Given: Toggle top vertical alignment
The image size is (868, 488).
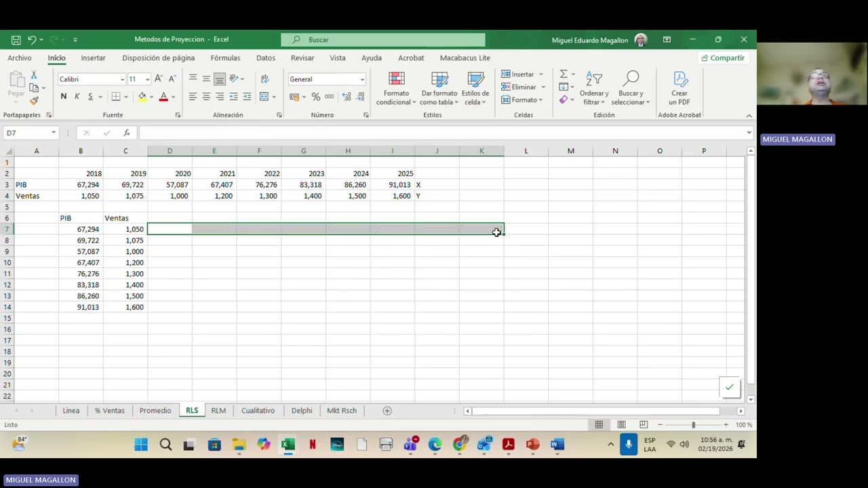Looking at the screenshot, I should pyautogui.click(x=193, y=79).
